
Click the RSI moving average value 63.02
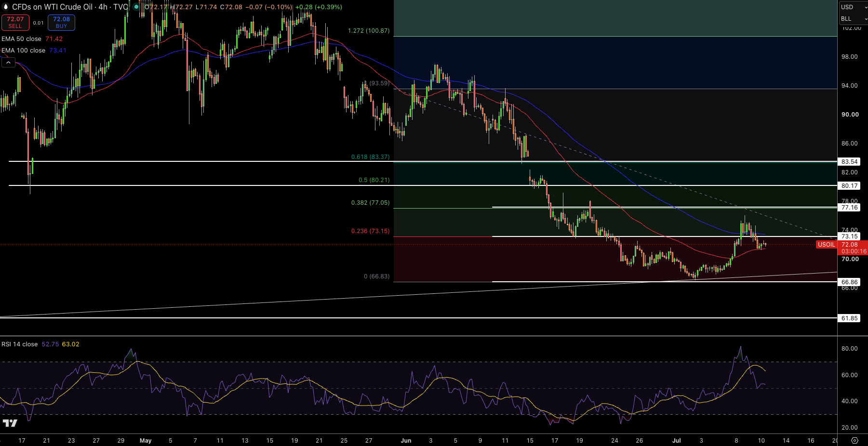coord(70,344)
